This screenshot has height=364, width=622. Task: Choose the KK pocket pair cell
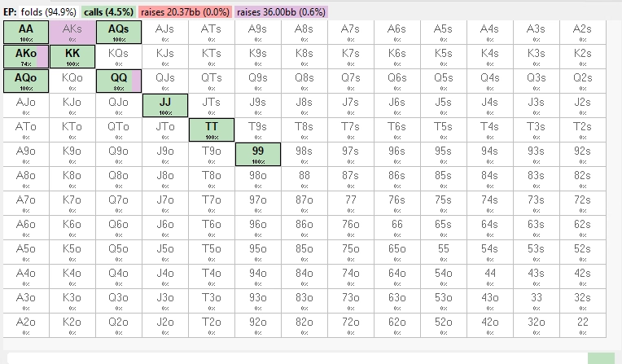pos(72,57)
